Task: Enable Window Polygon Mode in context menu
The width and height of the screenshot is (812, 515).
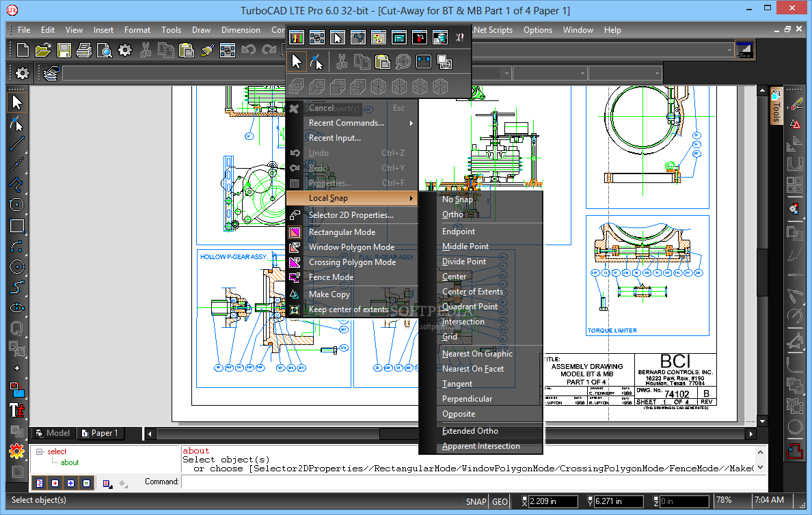Action: [352, 247]
